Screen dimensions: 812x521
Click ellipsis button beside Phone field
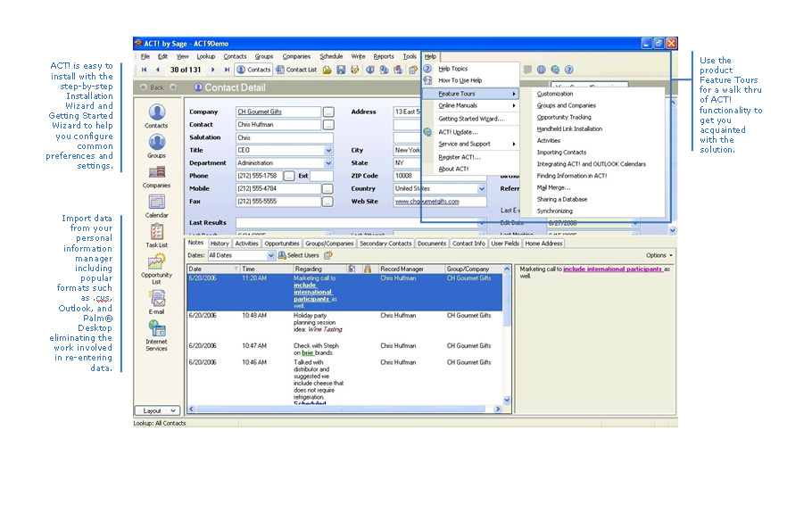coord(289,176)
